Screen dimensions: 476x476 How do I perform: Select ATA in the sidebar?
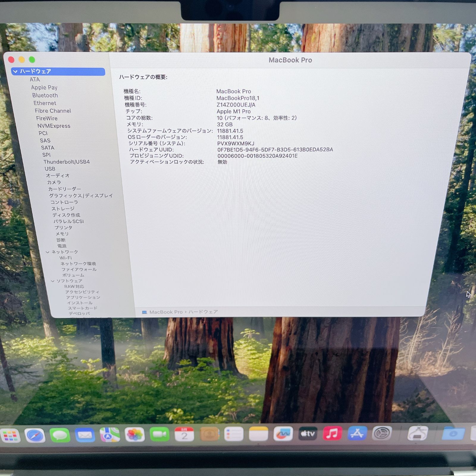(x=35, y=79)
